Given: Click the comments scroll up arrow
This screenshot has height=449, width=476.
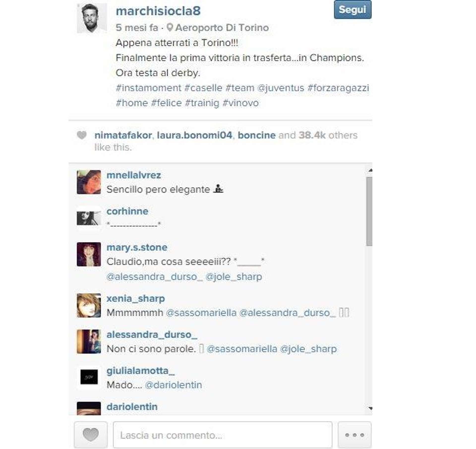Looking at the screenshot, I should click(370, 170).
